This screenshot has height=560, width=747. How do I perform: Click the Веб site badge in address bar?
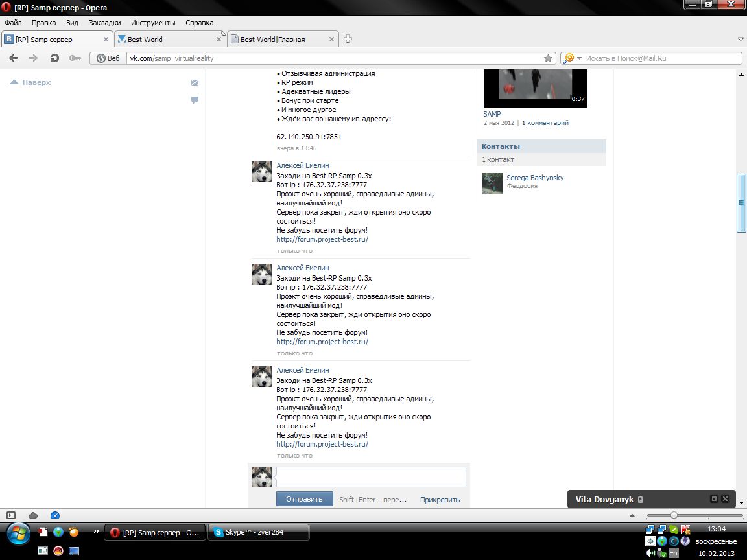coord(108,58)
